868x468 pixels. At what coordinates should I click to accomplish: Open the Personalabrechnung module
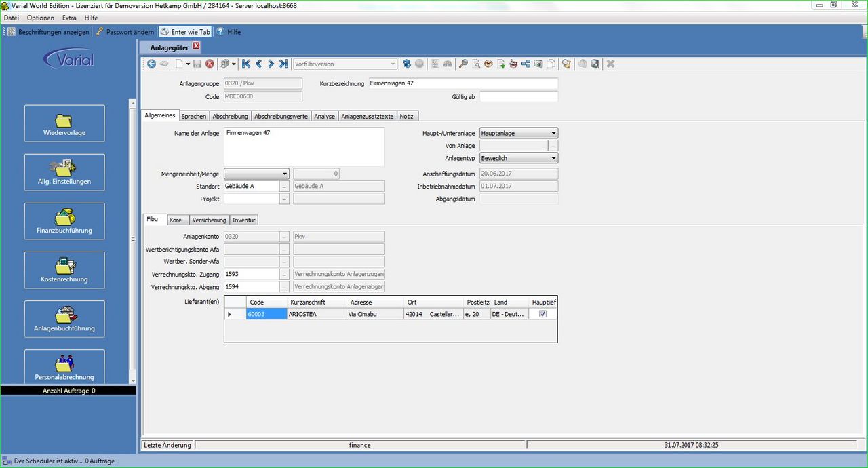click(64, 366)
